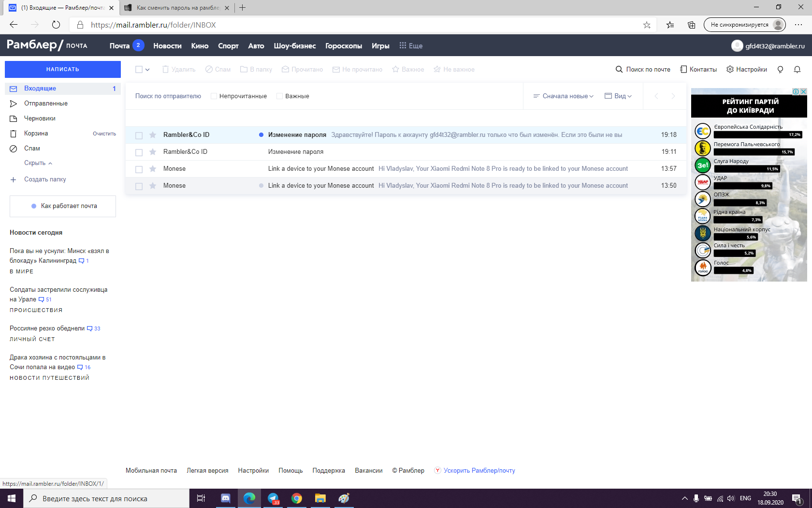
Task: Click Очистить next to Корзина
Action: click(x=104, y=134)
